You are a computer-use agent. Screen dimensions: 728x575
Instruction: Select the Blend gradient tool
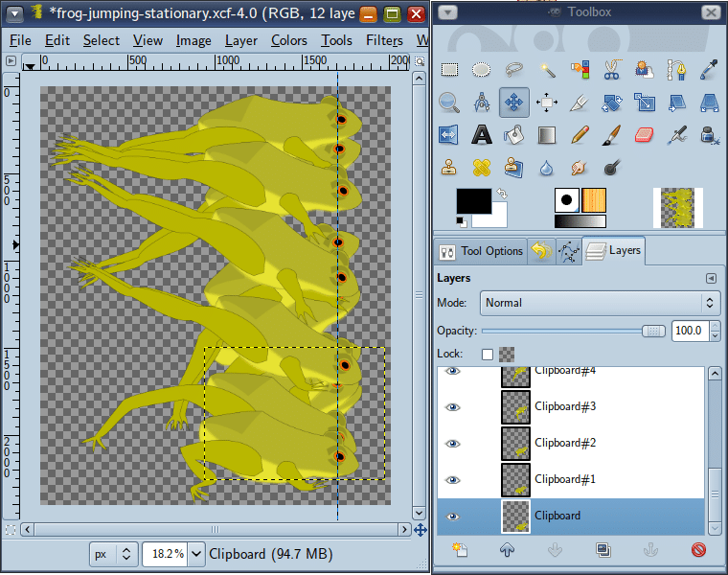[547, 135]
